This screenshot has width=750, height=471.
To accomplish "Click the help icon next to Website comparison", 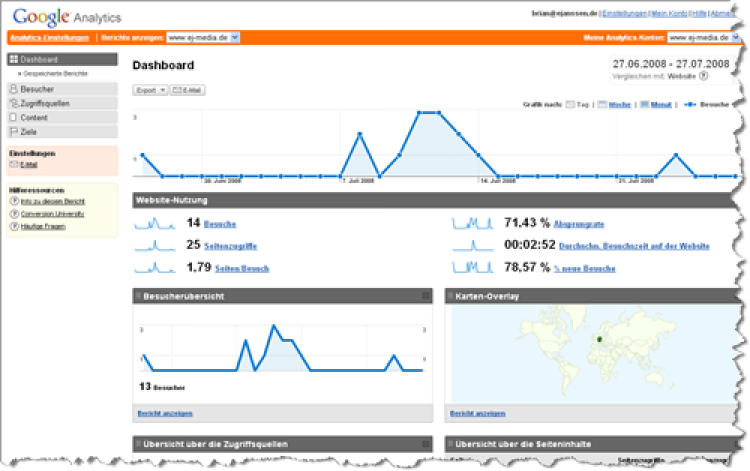I will coord(703,75).
